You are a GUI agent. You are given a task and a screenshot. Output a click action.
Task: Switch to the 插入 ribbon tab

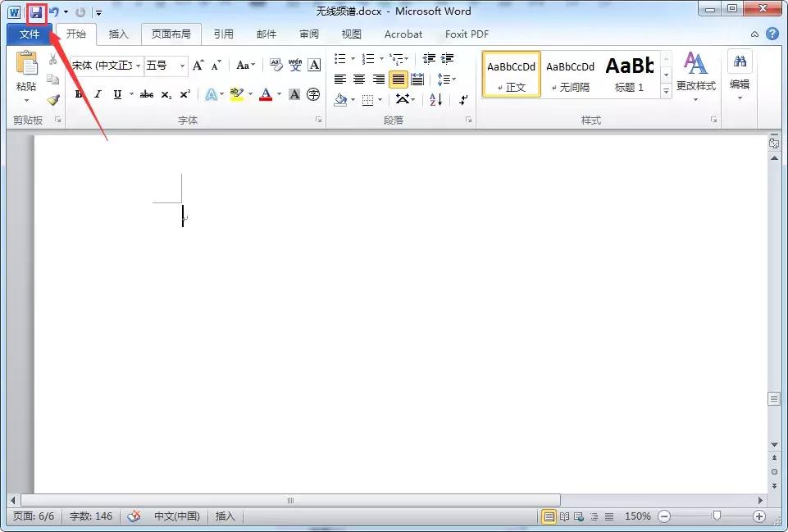point(119,34)
